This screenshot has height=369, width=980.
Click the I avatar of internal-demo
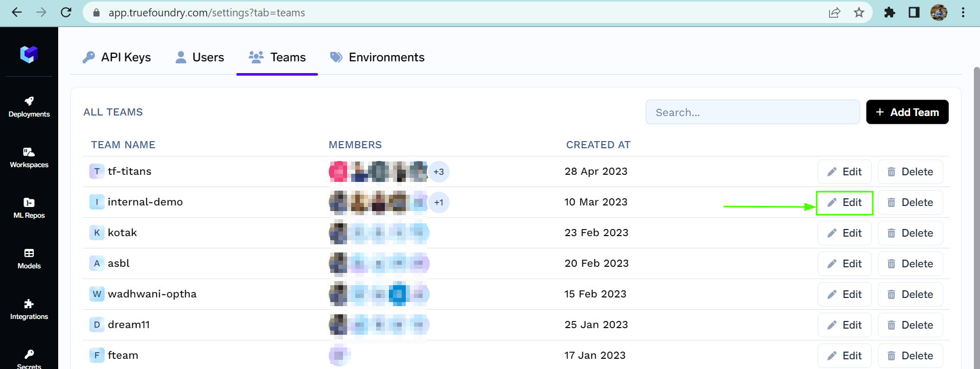tap(97, 202)
